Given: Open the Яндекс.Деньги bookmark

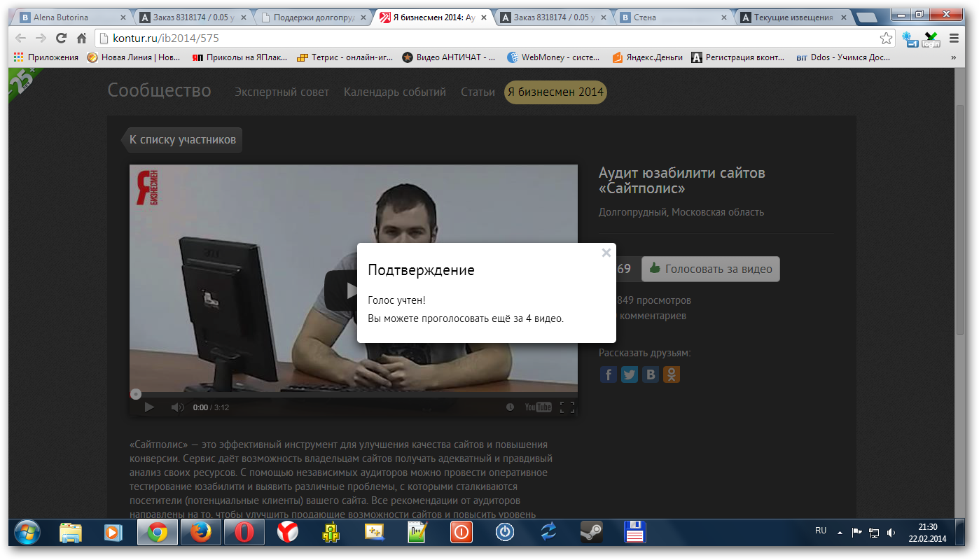Looking at the screenshot, I should 647,57.
